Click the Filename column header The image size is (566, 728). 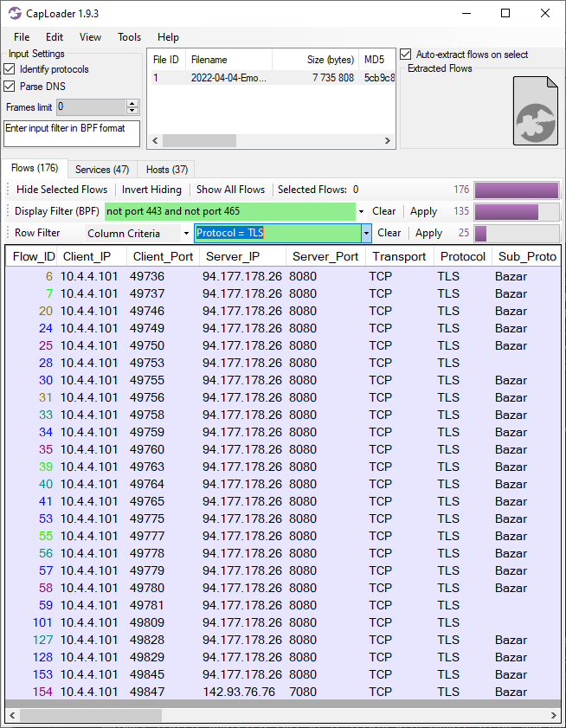[228, 60]
